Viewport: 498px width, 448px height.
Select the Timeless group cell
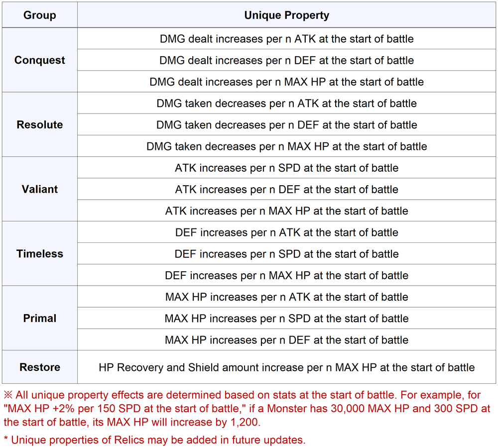[39, 254]
